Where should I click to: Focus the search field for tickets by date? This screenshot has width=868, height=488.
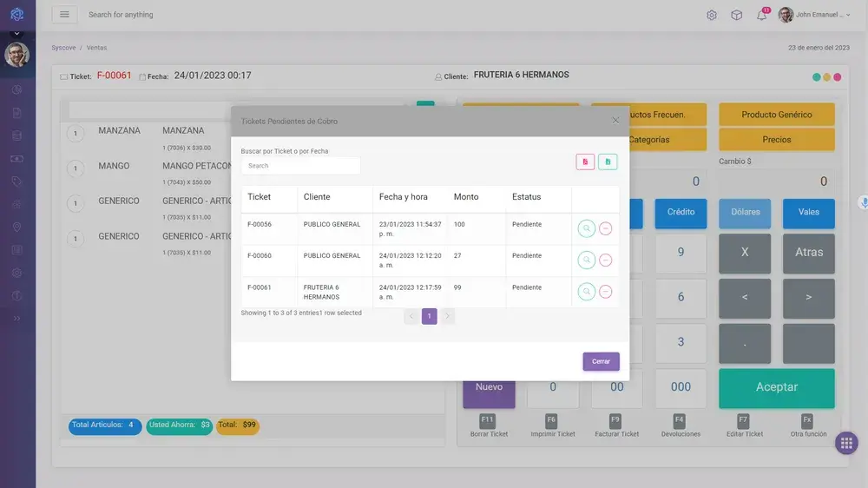[300, 166]
